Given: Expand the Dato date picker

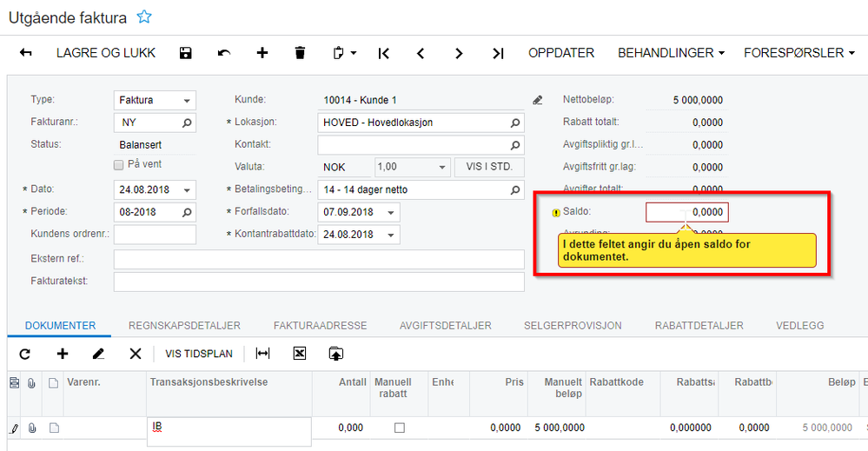Looking at the screenshot, I should (188, 189).
